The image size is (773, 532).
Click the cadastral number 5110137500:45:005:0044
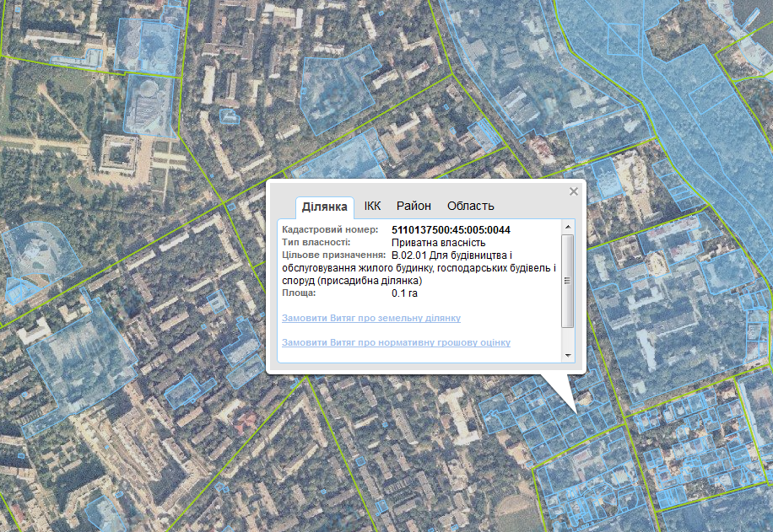[451, 230]
